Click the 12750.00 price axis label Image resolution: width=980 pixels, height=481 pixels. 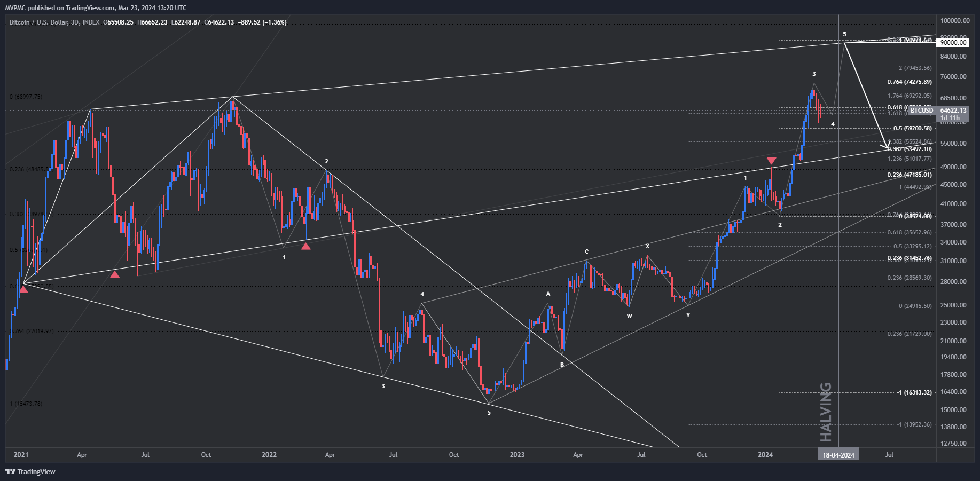(x=953, y=444)
